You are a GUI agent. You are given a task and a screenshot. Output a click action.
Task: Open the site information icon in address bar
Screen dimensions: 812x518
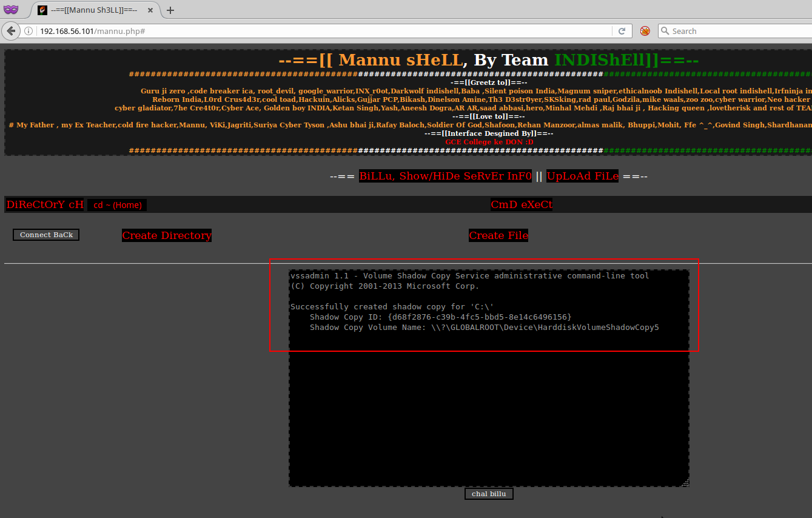[29, 31]
